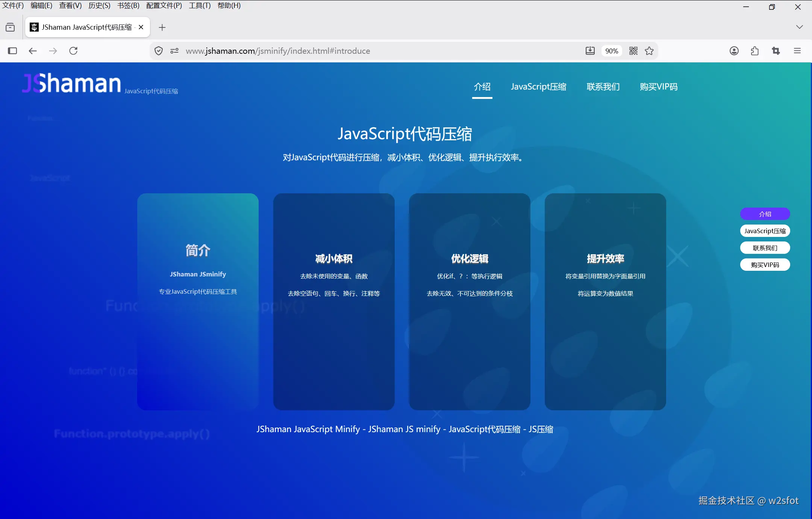Click the purple 介绍 side pill button

(x=765, y=214)
